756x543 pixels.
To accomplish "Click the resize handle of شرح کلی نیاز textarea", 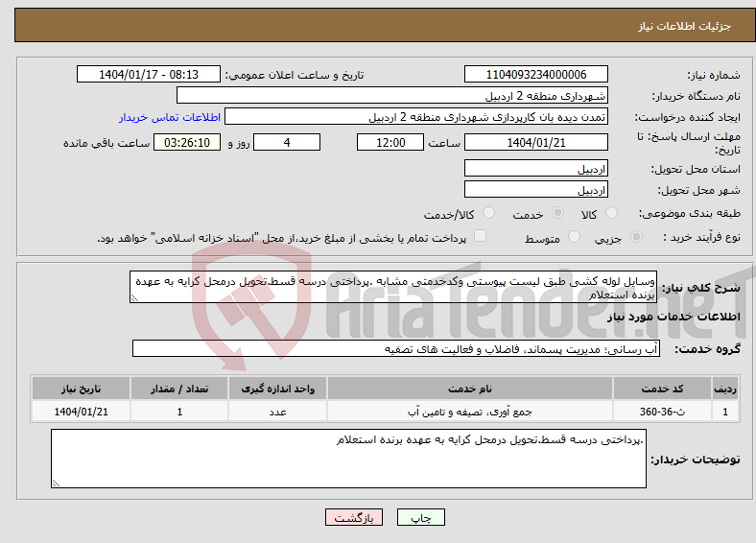I will coord(134,298).
